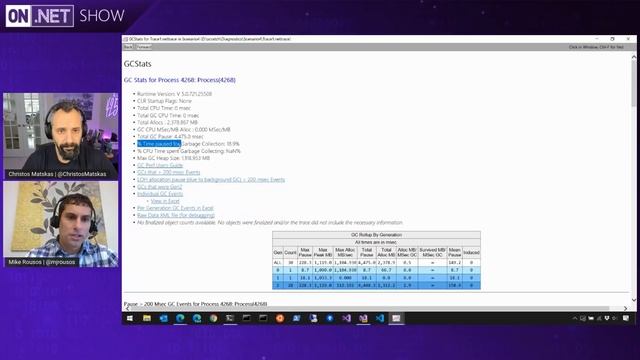Screen dimensions: 640x360
Task: Open Raw Data XML file (for debugging) link
Action: (x=176, y=215)
